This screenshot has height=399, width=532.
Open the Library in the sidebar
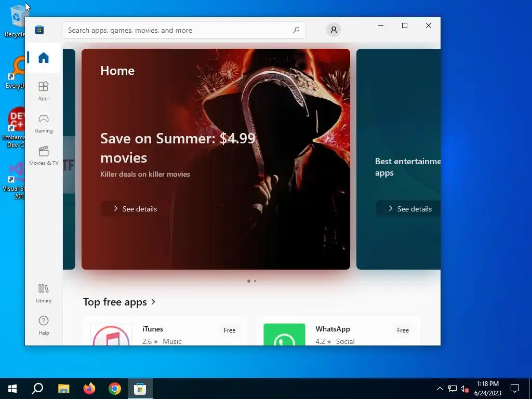coord(44,294)
